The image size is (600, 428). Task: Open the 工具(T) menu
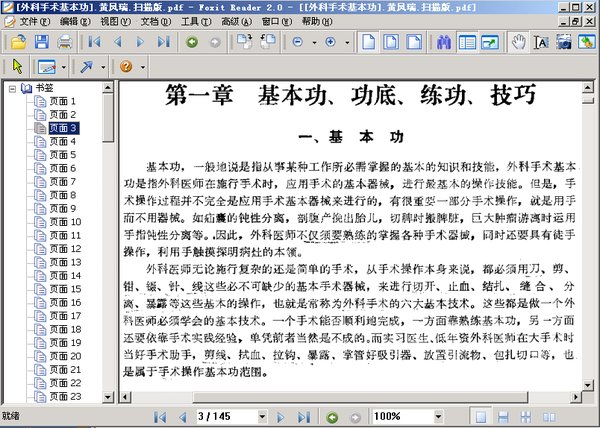tap(196, 22)
